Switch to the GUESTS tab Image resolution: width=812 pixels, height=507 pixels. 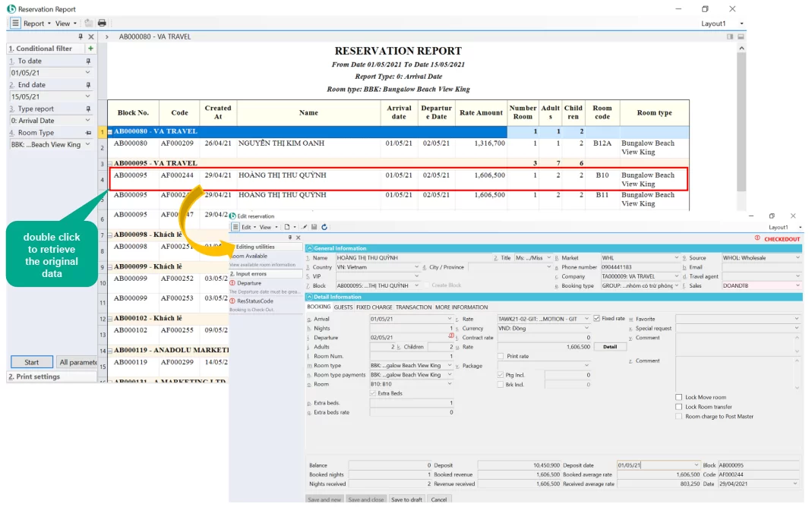tap(343, 308)
